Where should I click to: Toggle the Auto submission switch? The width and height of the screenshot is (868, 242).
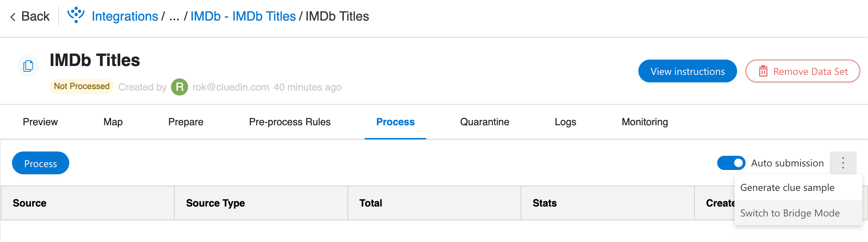pyautogui.click(x=731, y=163)
